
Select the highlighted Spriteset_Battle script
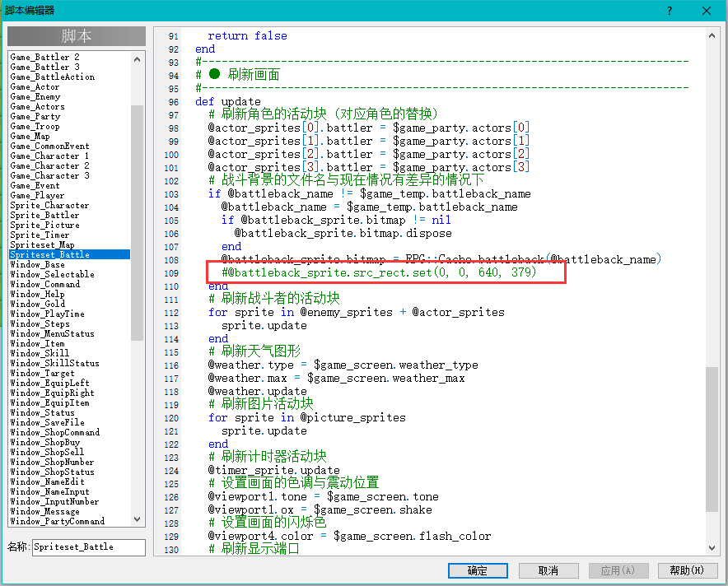(70, 254)
